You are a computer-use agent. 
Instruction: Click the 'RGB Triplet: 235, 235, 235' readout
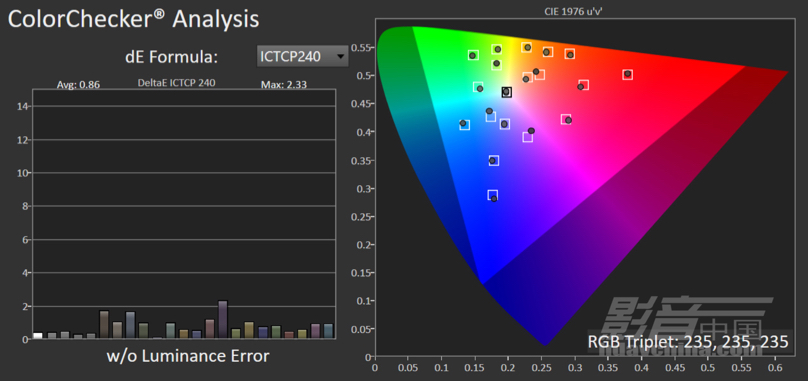688,342
